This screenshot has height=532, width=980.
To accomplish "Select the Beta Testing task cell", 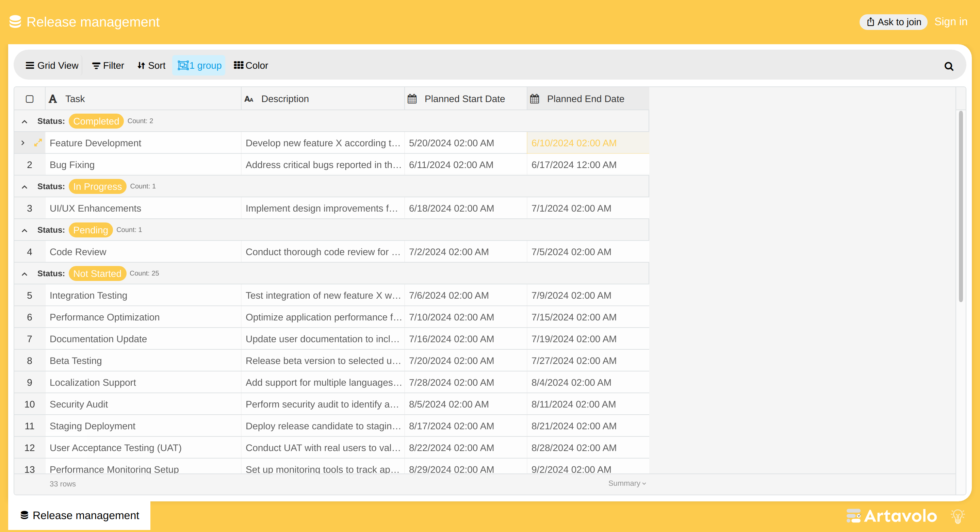I will pos(143,361).
